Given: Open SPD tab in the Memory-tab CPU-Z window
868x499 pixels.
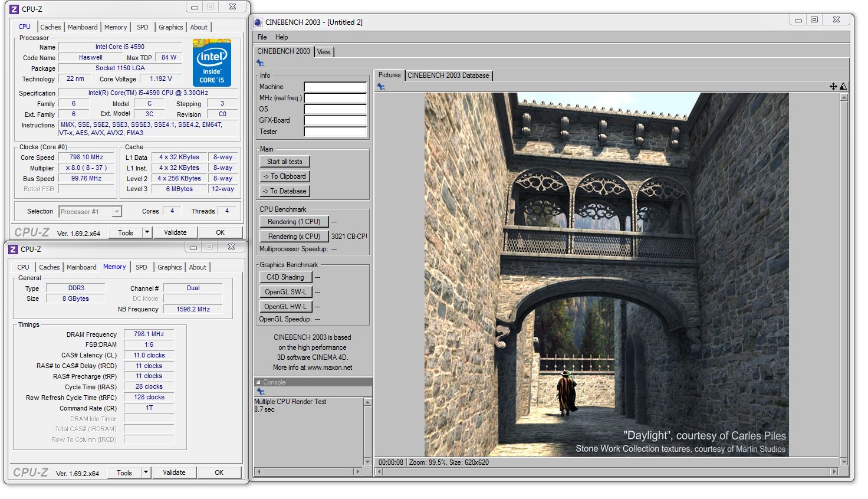Looking at the screenshot, I should (142, 267).
